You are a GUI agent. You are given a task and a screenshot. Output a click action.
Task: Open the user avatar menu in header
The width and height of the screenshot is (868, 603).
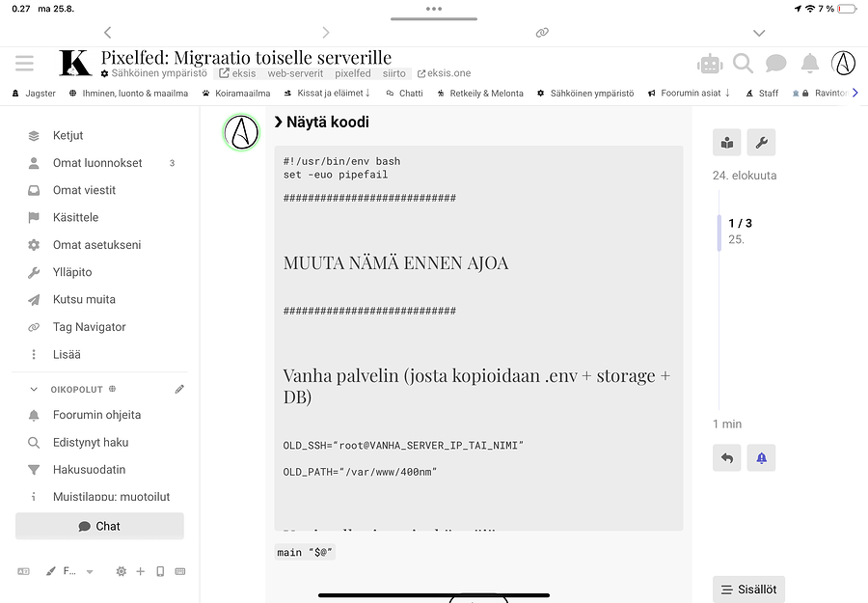tap(843, 63)
